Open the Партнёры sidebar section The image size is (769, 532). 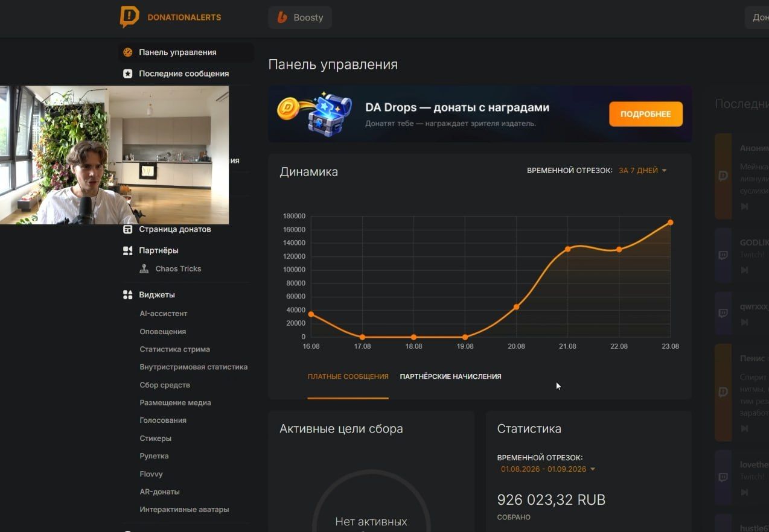159,250
